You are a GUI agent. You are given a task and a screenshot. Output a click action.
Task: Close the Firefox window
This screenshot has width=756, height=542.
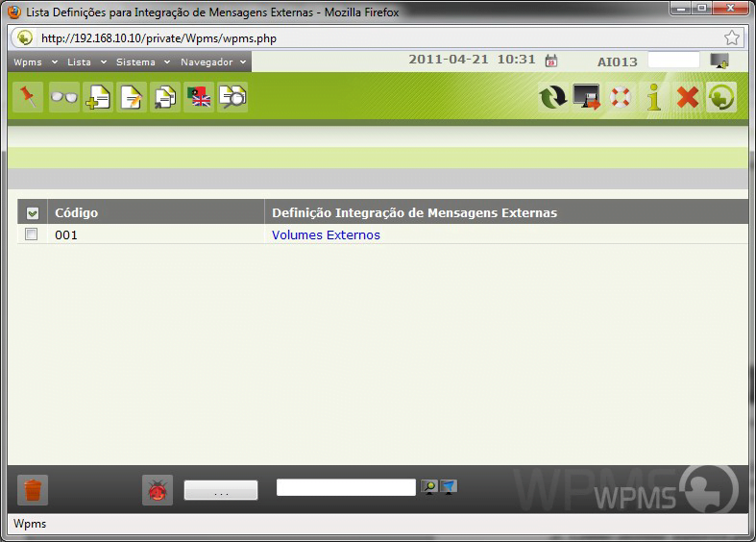(x=730, y=8)
